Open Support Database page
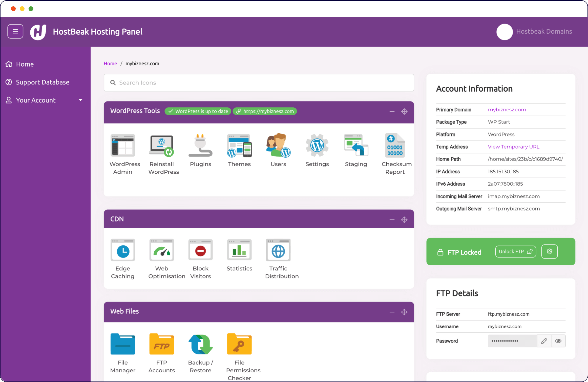588x382 pixels. click(x=43, y=82)
